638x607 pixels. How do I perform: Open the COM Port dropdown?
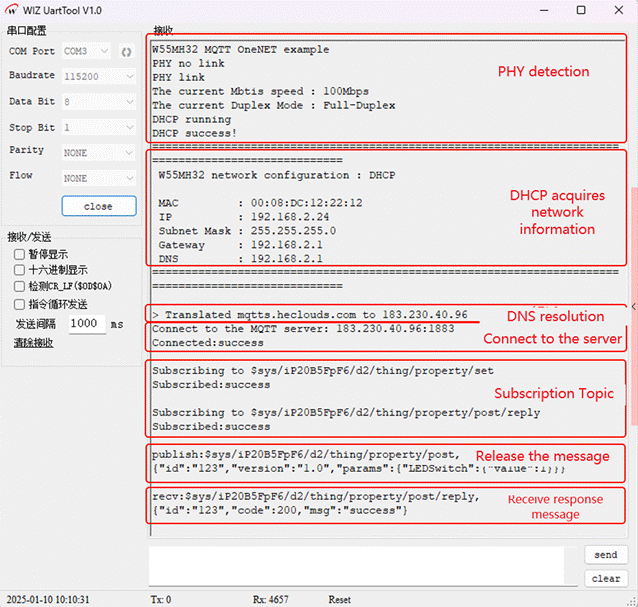coord(86,51)
